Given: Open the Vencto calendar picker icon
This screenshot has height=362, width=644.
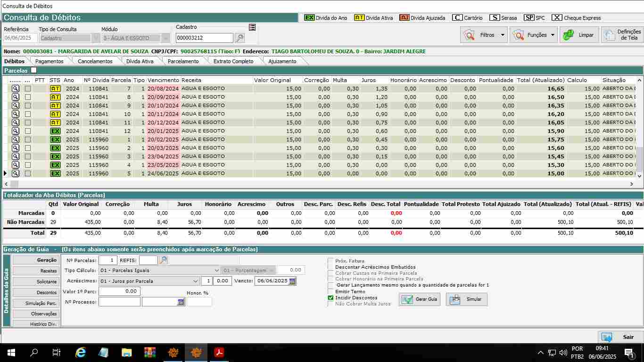Looking at the screenshot, I should (292, 281).
